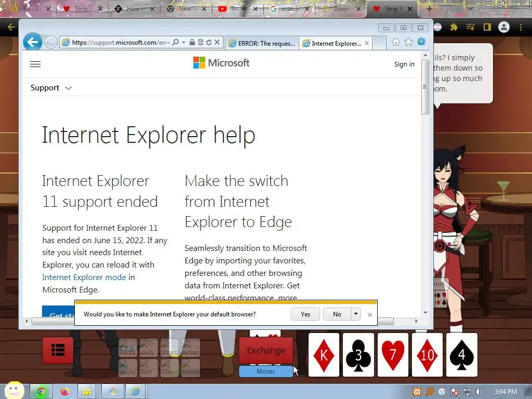The image size is (532, 399).
Task: Select the 10 of diamonds card
Action: 427,355
